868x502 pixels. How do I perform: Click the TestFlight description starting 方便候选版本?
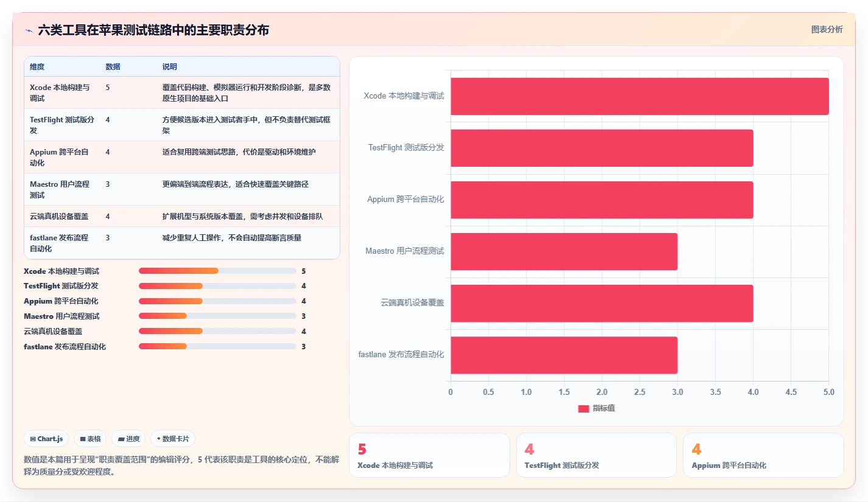[x=247, y=125]
